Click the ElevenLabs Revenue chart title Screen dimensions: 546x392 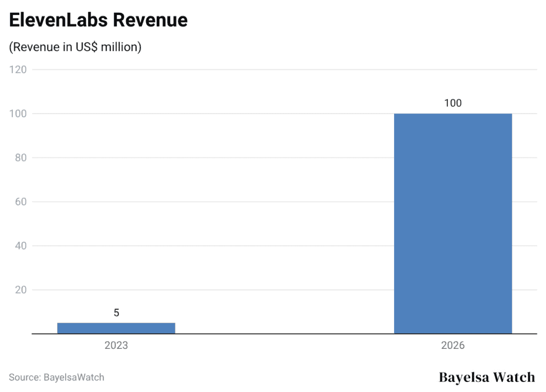click(98, 20)
